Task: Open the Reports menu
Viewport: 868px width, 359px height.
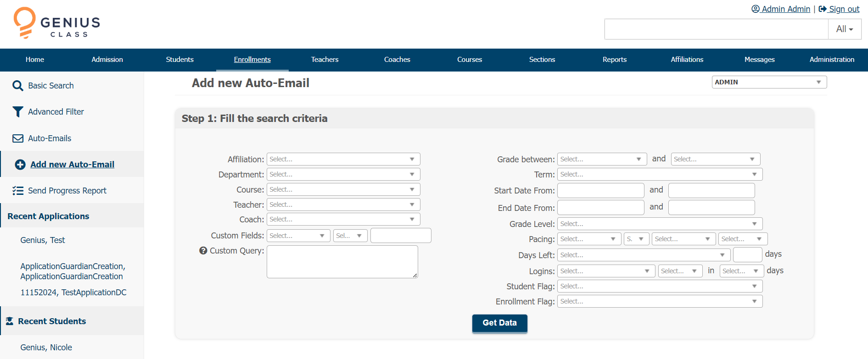Action: point(614,60)
